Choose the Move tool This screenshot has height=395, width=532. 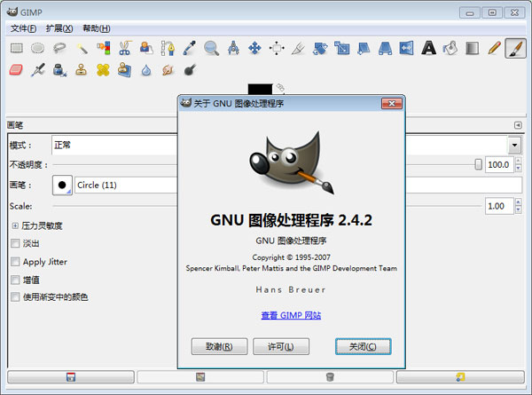pyautogui.click(x=254, y=48)
